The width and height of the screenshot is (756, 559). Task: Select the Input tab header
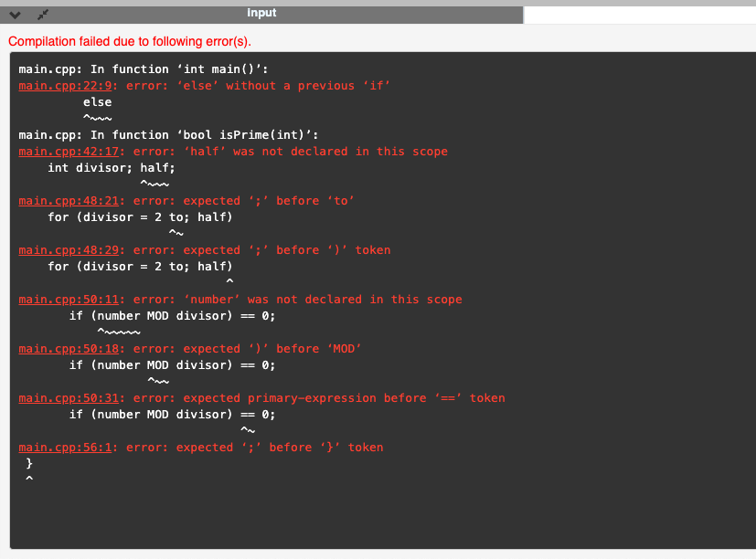coord(261,13)
